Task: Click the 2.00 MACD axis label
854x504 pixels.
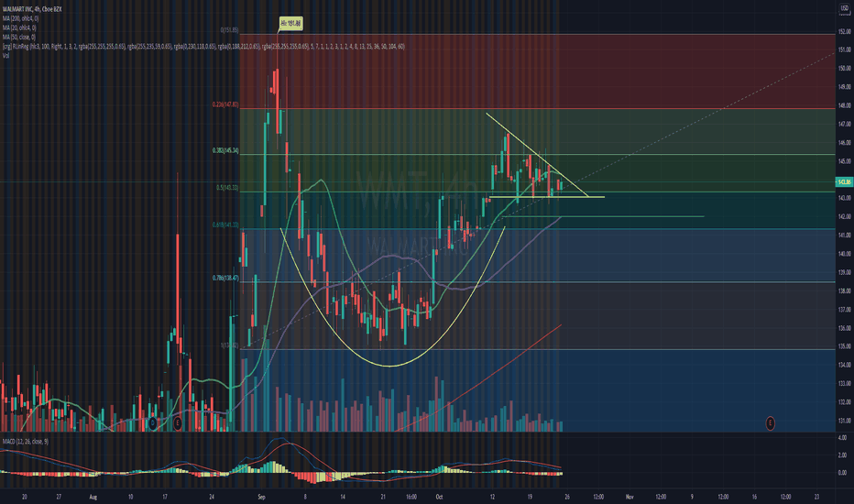Action: click(842, 455)
